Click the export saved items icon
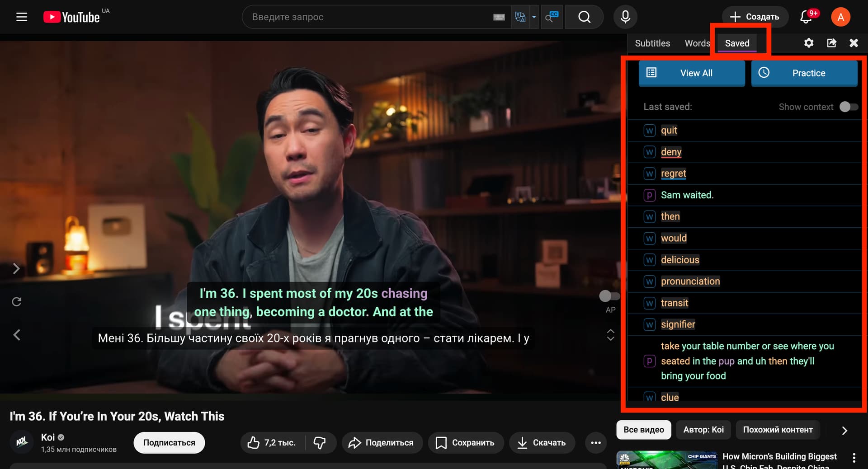The image size is (868, 469). [831, 43]
